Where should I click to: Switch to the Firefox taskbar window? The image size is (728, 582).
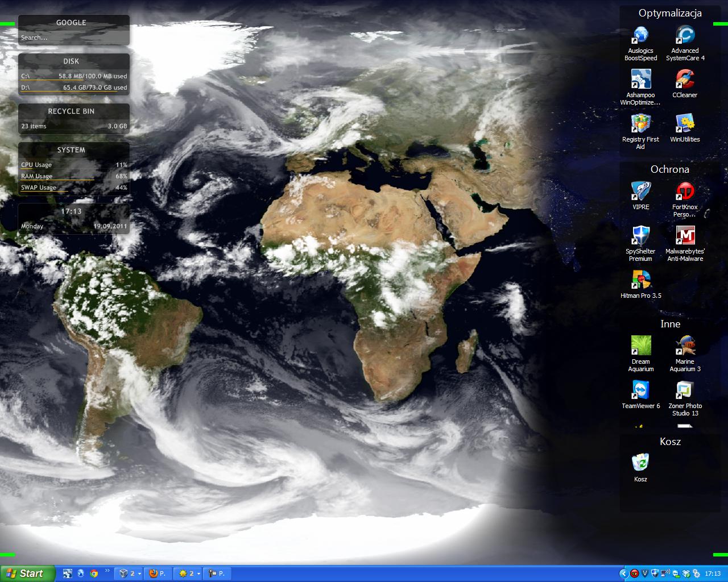[x=158, y=573]
